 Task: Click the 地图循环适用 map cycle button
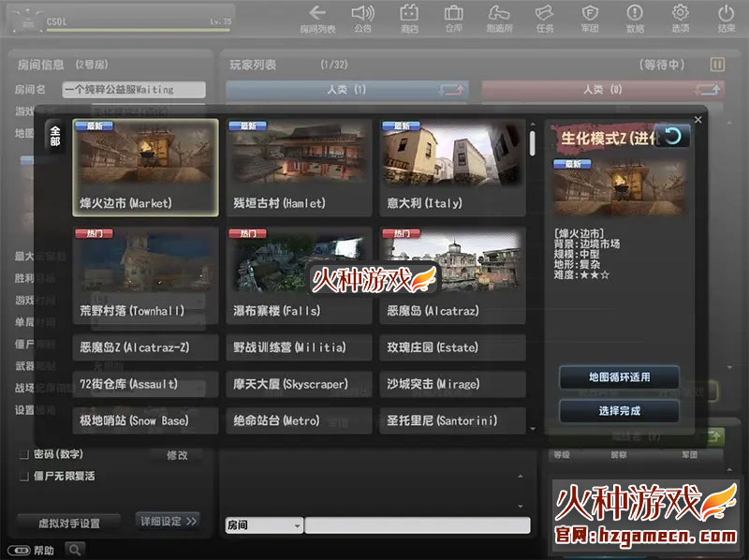click(622, 376)
